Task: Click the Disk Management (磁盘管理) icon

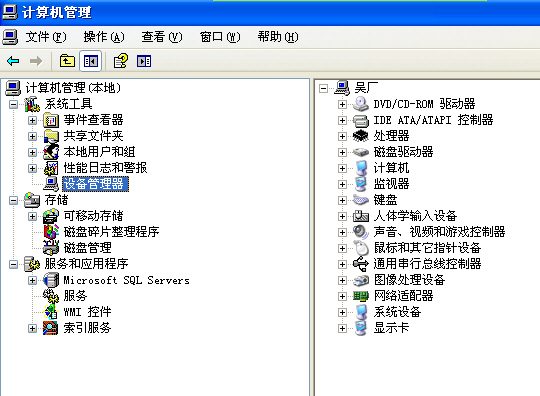Action: click(x=51, y=248)
